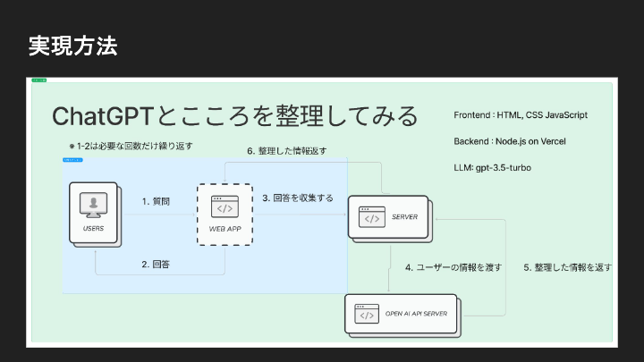Click the OPEN AI API SERVER label text
Image resolution: width=644 pixels, height=362 pixels.
pos(416,314)
